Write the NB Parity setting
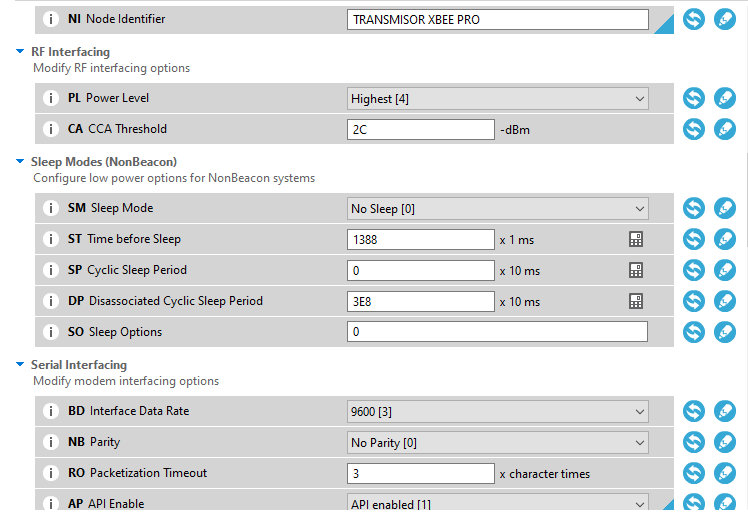This screenshot has width=748, height=516. click(x=725, y=442)
